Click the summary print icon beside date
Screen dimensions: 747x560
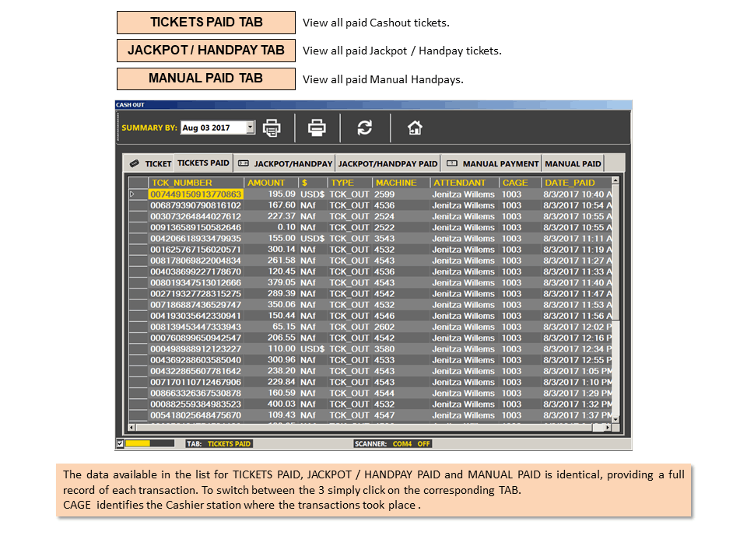tap(272, 128)
